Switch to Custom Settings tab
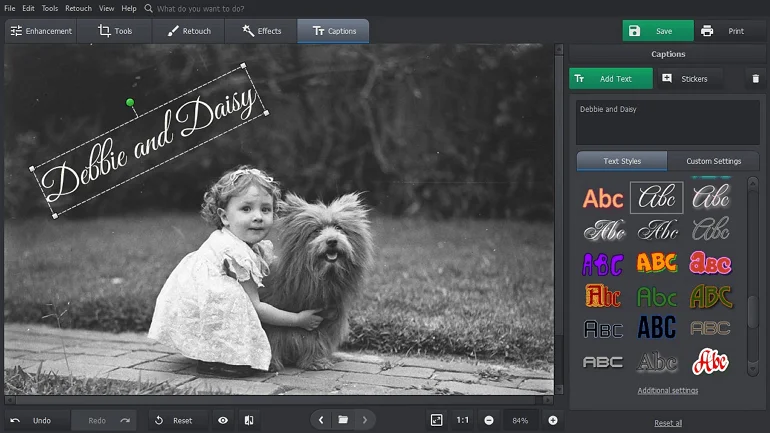770x433 pixels. [713, 161]
